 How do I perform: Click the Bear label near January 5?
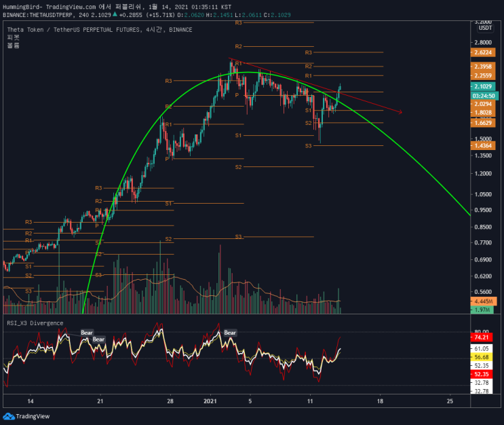tap(230, 333)
